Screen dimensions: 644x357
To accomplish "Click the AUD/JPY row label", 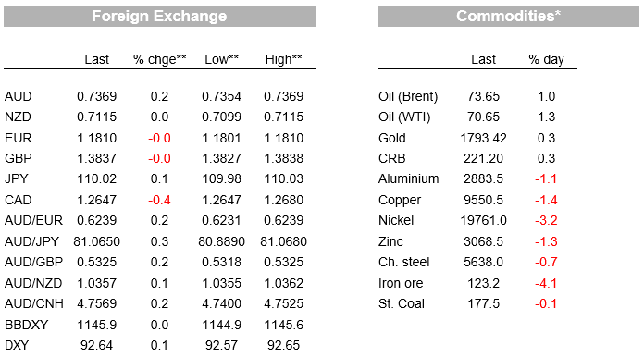I will 31,241.
